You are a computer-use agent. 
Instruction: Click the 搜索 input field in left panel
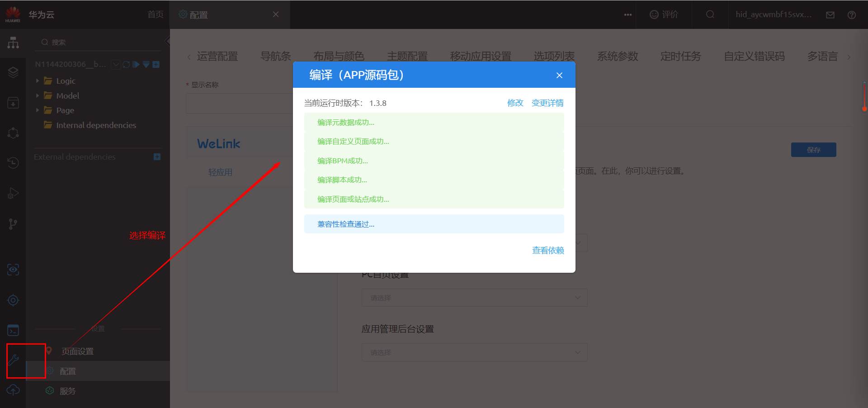click(x=97, y=42)
